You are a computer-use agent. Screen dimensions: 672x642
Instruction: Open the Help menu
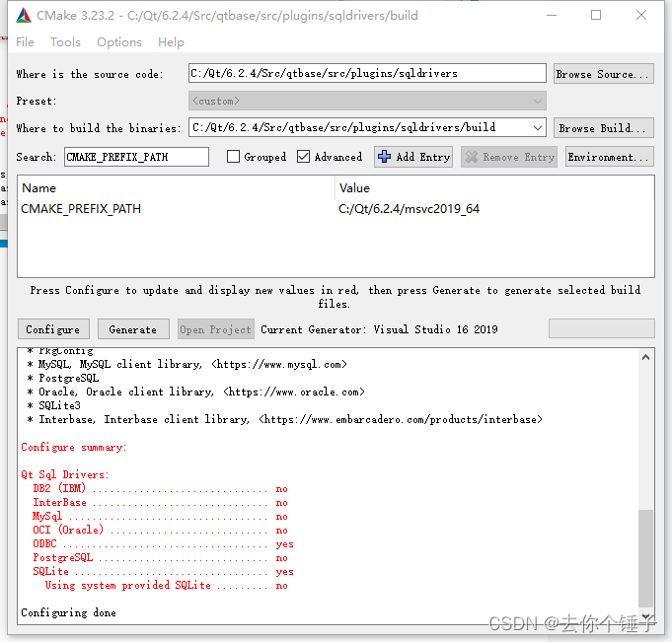click(171, 42)
